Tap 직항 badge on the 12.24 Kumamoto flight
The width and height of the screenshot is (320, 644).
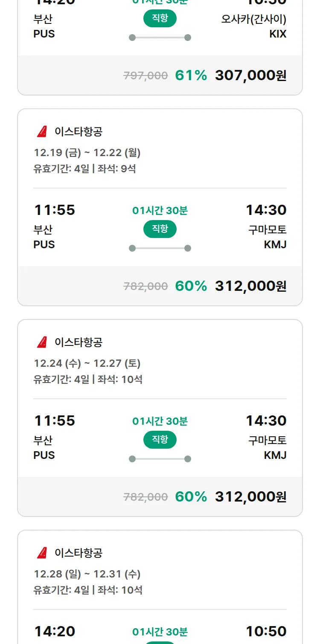point(160,440)
